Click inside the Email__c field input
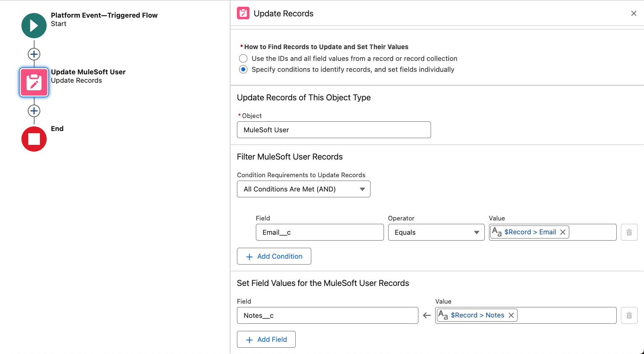 coord(319,232)
